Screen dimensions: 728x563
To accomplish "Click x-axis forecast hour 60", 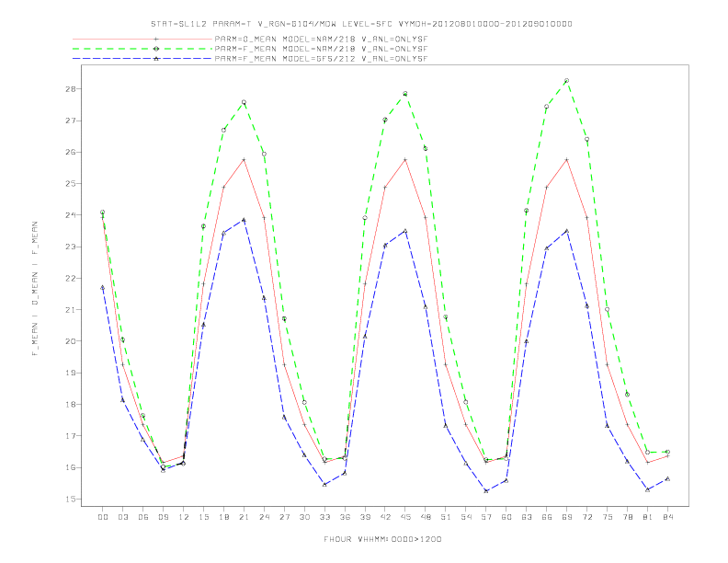I will tap(506, 517).
